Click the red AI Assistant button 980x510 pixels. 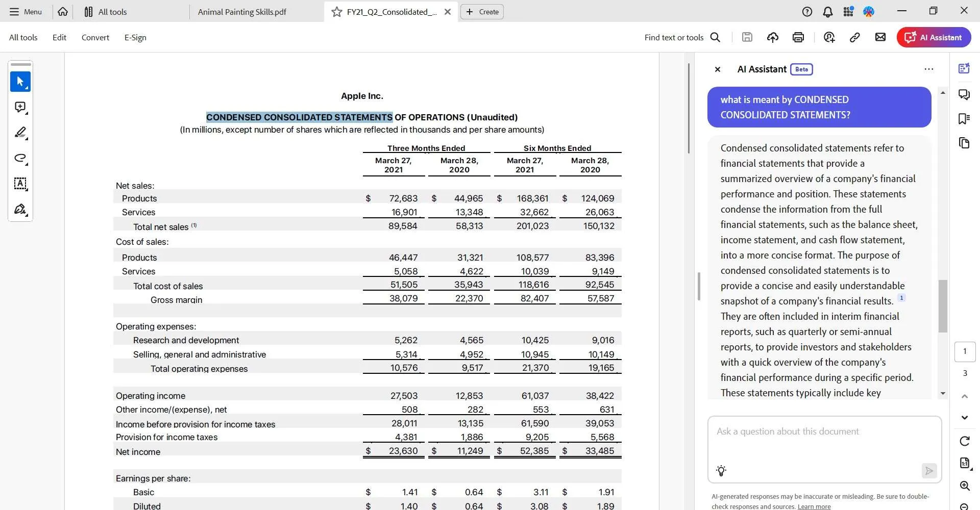tap(934, 37)
